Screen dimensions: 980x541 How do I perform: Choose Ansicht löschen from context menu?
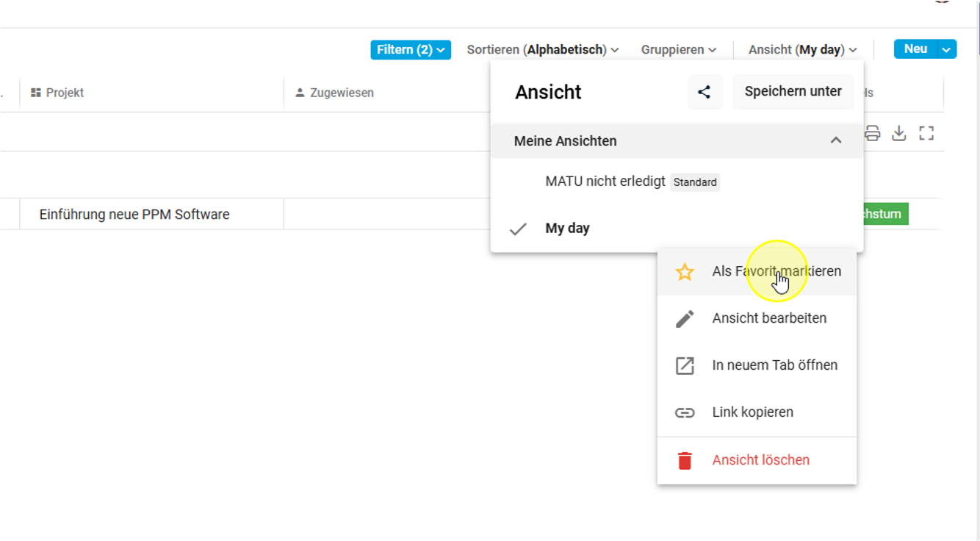pyautogui.click(x=760, y=460)
